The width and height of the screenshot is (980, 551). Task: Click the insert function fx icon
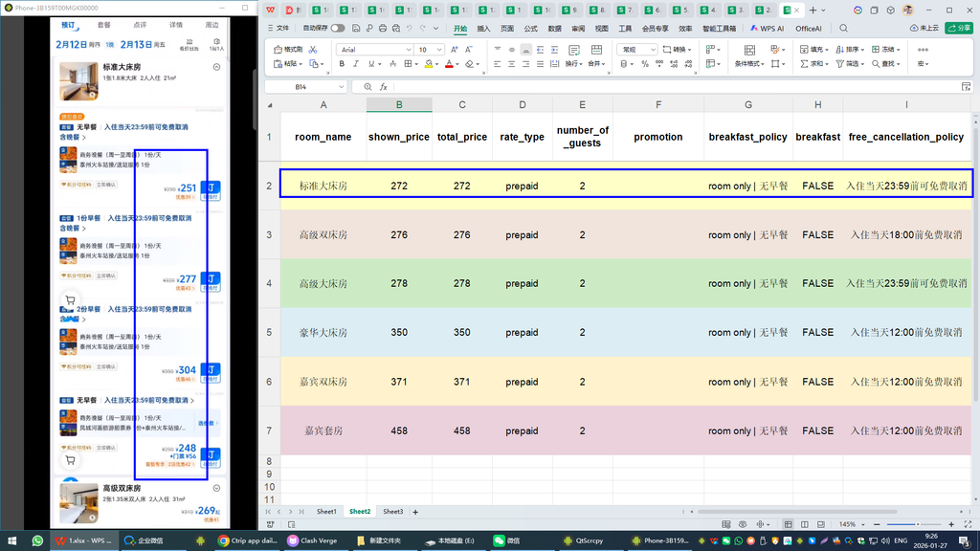(x=384, y=87)
